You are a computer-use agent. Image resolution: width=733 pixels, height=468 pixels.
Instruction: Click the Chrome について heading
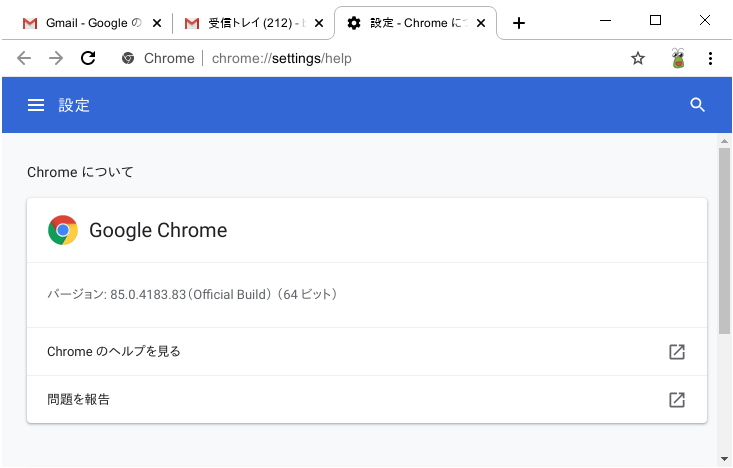click(x=80, y=172)
